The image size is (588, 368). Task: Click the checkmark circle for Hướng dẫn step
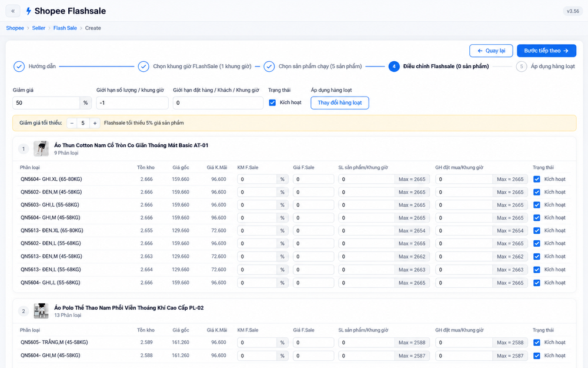pos(19,67)
